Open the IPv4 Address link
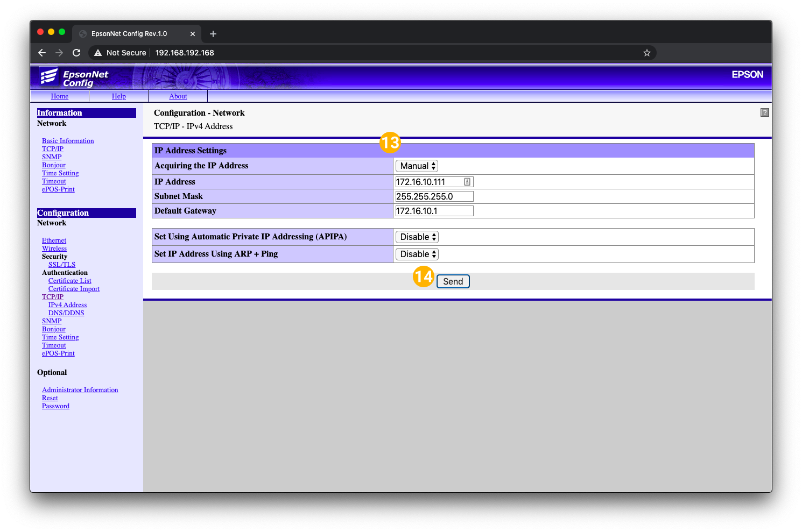Viewport: 802px width, 532px height. coord(67,305)
